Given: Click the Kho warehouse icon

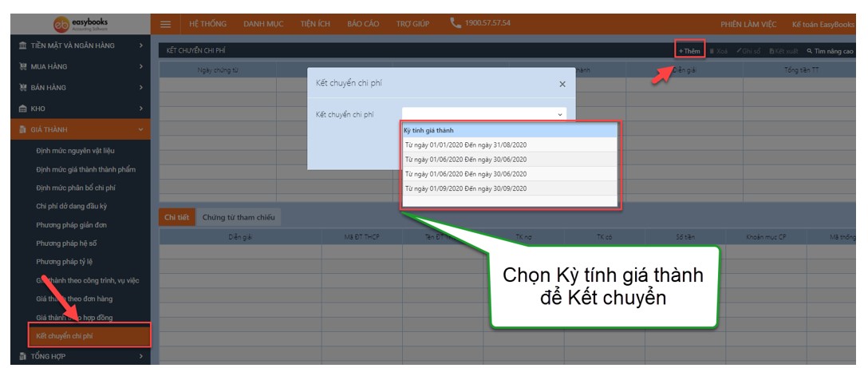Looking at the screenshot, I should (23, 109).
